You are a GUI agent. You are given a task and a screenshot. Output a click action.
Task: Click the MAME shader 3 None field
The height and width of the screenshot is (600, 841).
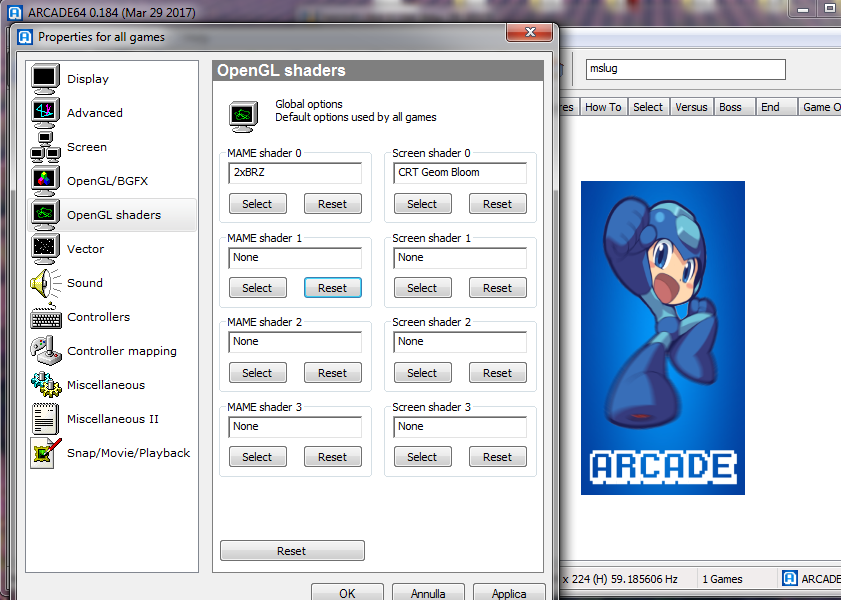point(295,426)
